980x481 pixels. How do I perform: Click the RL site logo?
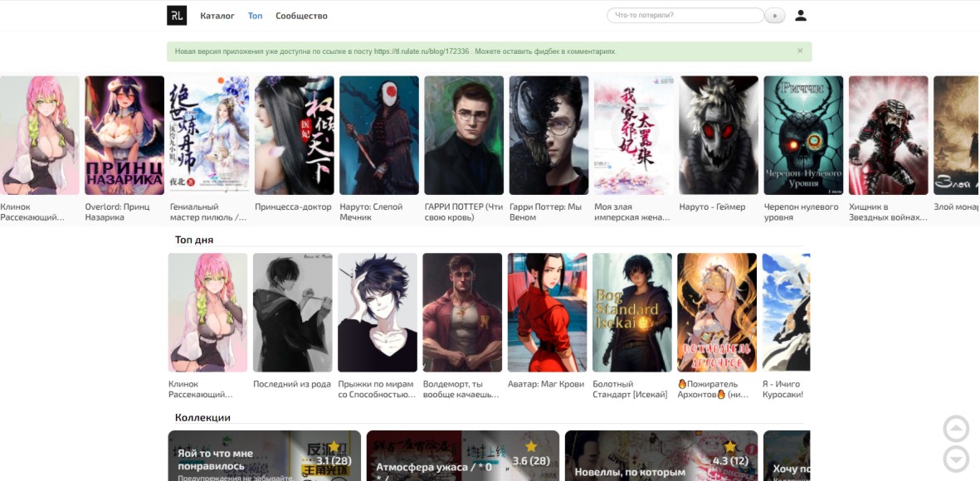[x=177, y=16]
